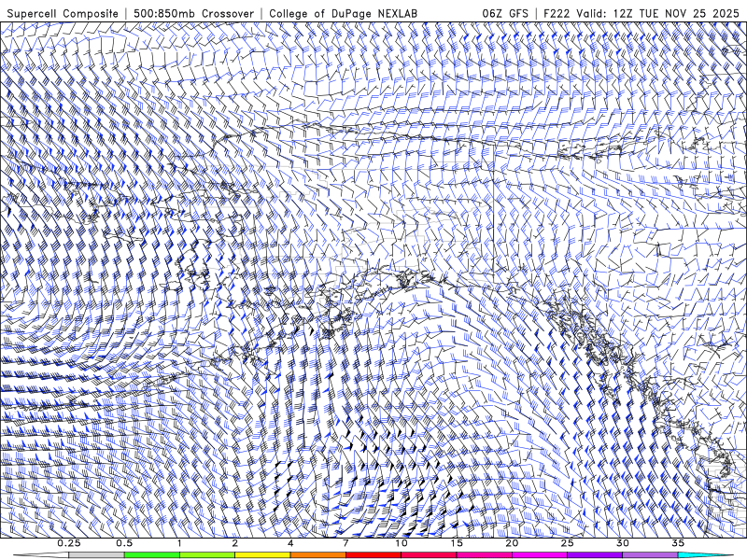The image size is (747, 560).
Task: Select the gray 0.25–0.5 color bar segment
Action: tap(97, 555)
